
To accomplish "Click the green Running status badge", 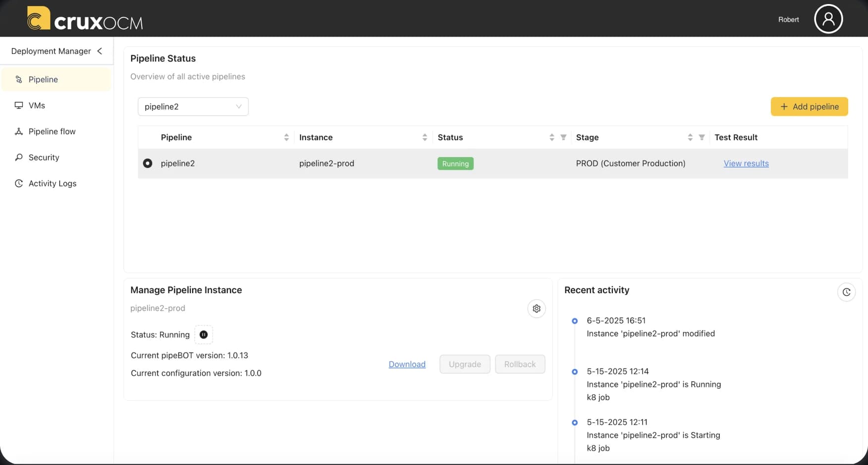I will click(x=455, y=163).
